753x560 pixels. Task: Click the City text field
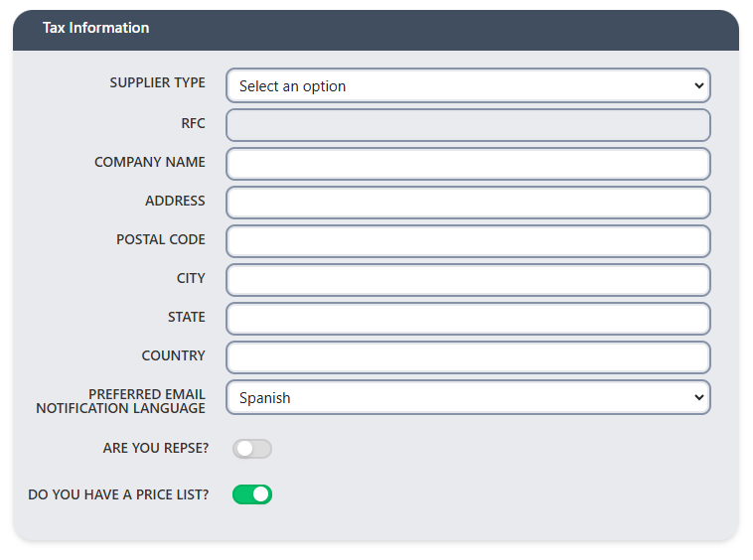[468, 280]
